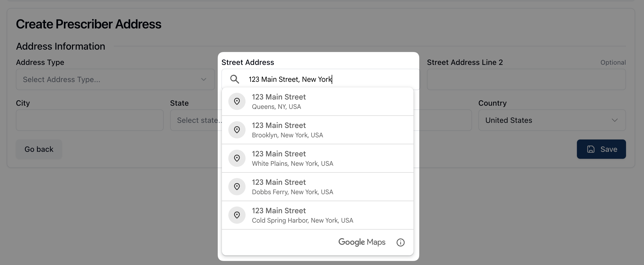644x265 pixels.
Task: Focus the Street Address Line 2 field
Action: coord(526,79)
